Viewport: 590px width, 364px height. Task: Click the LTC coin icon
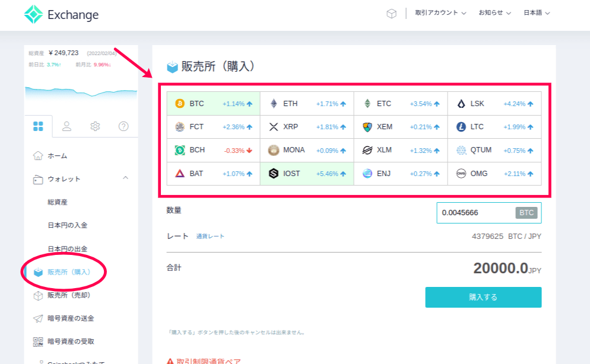(x=461, y=127)
